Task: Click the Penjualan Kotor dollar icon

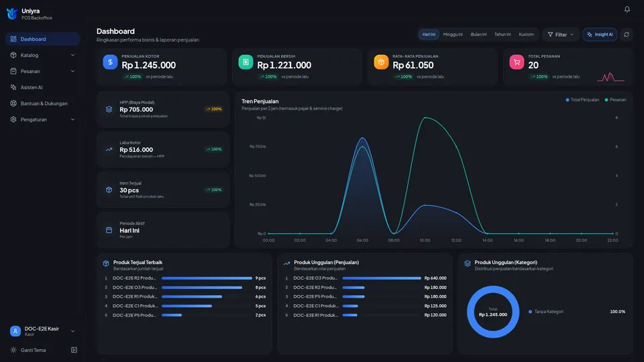Action: (x=110, y=62)
